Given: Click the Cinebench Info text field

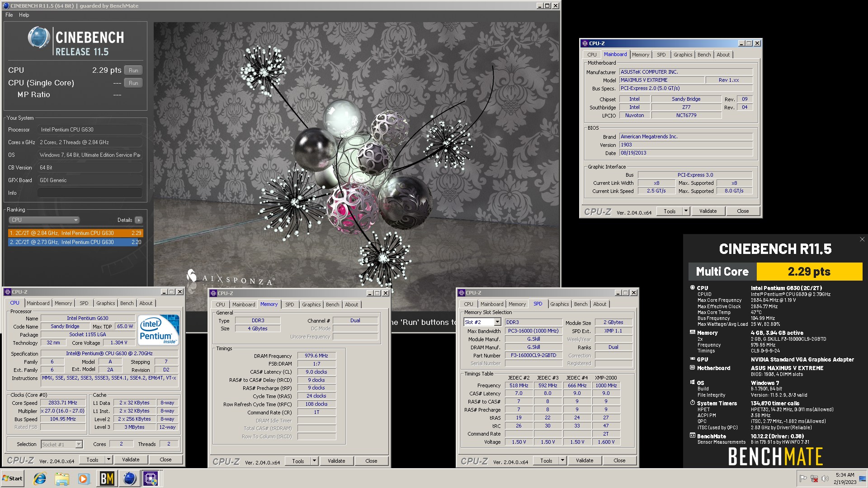Looking at the screenshot, I should tap(90, 193).
